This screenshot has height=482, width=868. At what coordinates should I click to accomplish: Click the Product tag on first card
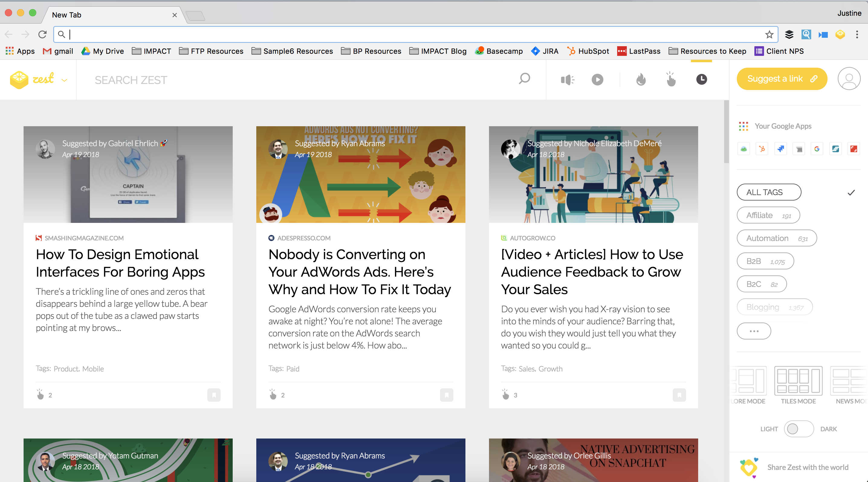click(x=66, y=369)
